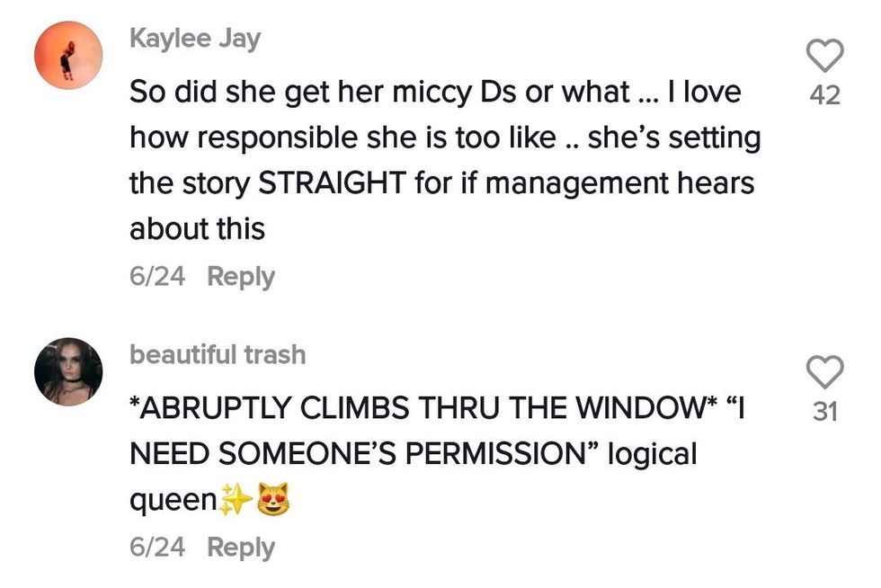Viewport: 881px width, 588px height.
Task: Open Kaylee Jay's profile picture
Action: point(68,56)
